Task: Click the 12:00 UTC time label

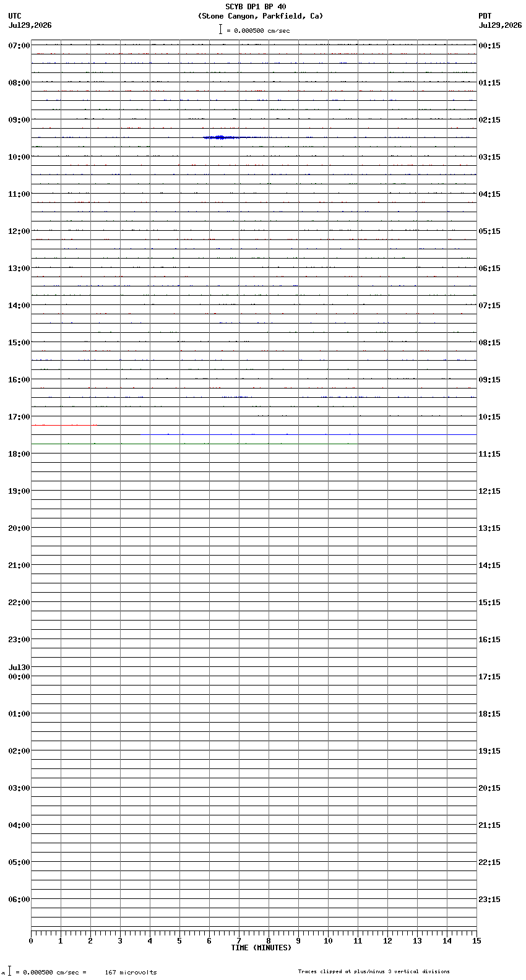Action: coord(19,231)
